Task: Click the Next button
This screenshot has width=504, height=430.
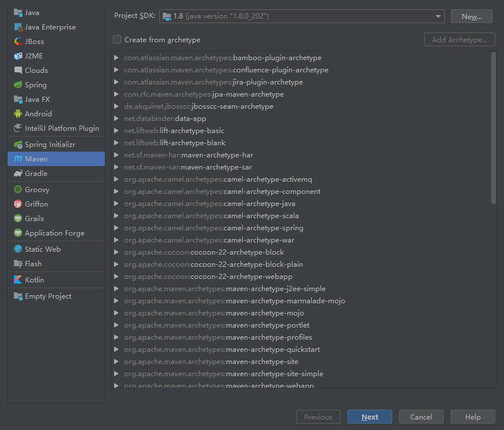Action: (370, 417)
